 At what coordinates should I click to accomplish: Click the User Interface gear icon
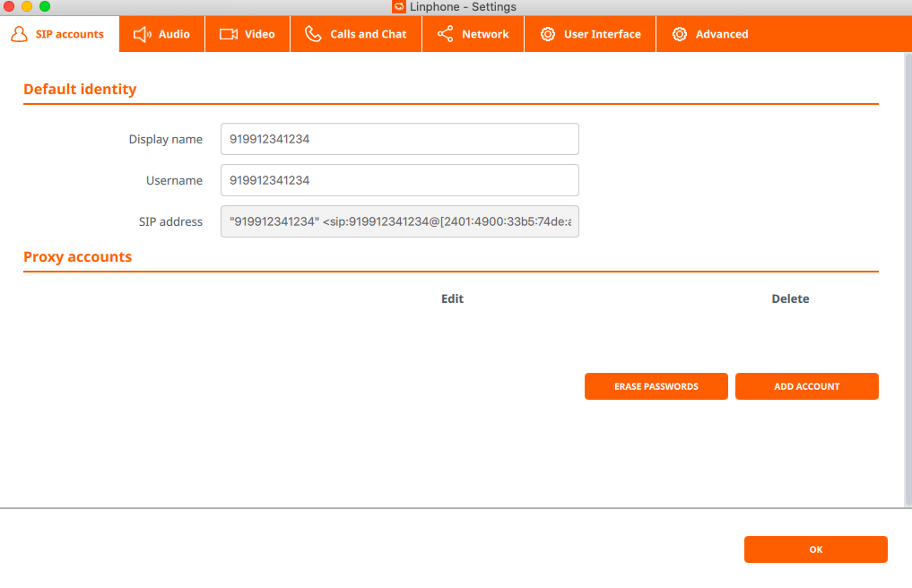coord(548,34)
